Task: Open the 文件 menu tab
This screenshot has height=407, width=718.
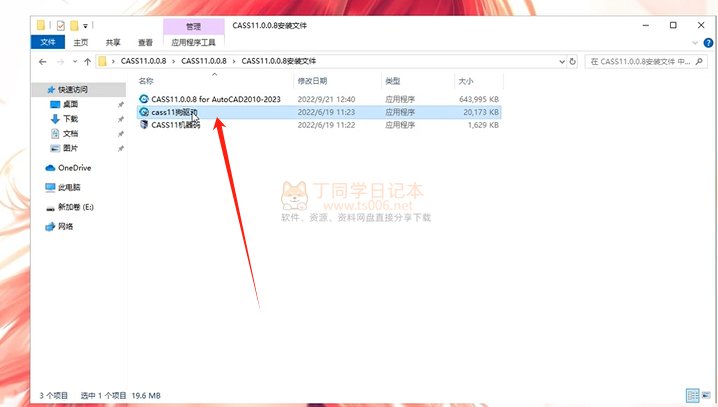Action: click(47, 43)
